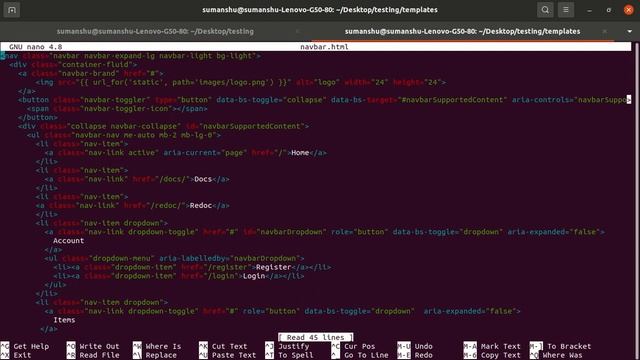Click Where Is shortcut

[x=157, y=346]
